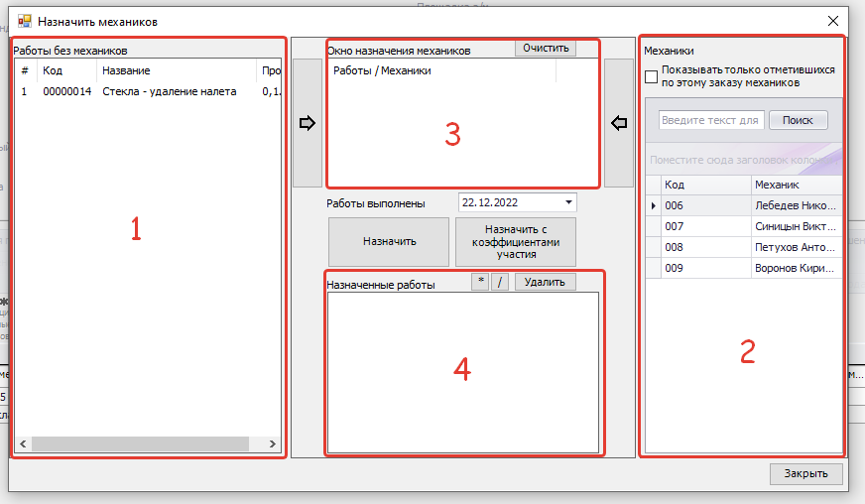Click the left arrow to add mechanic

[619, 123]
